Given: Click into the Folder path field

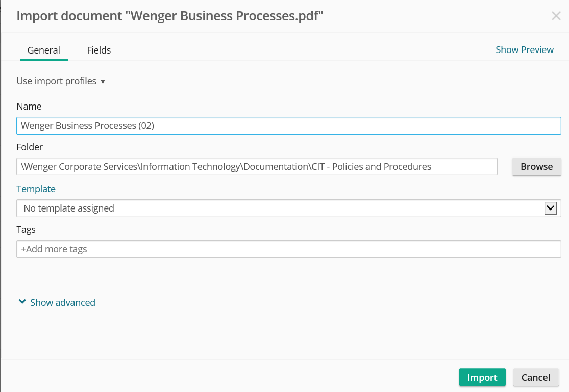Looking at the screenshot, I should click(257, 166).
